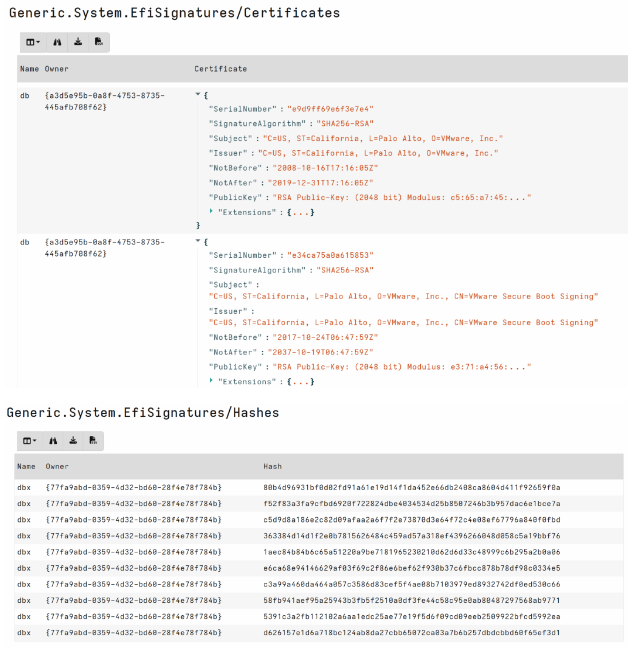Click the Certificate column header

220,69
